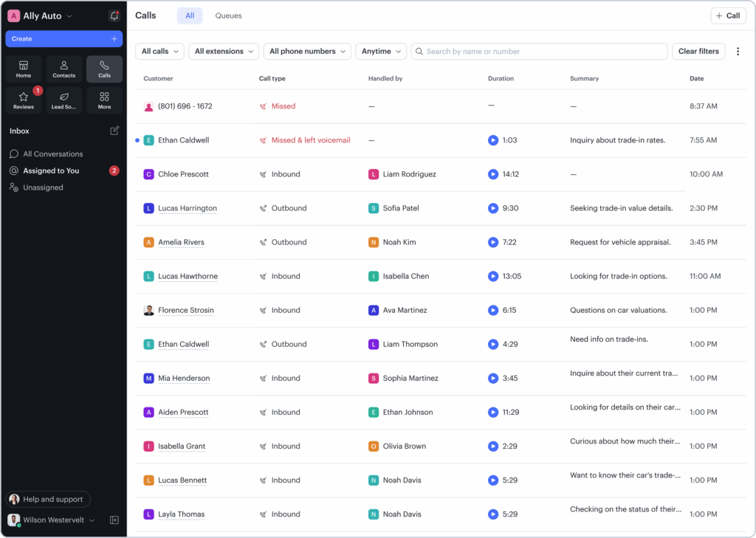Open the All extensions dropdown
This screenshot has height=538, width=756.
coord(224,52)
